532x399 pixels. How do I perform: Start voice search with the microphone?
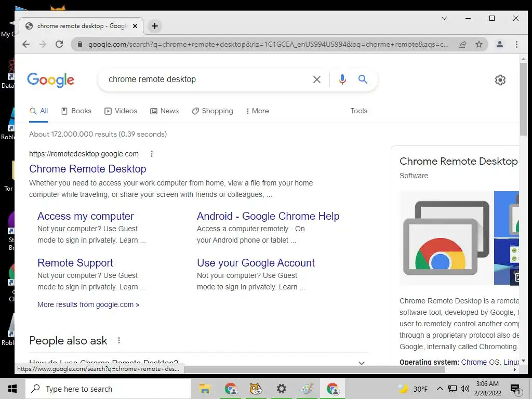pyautogui.click(x=342, y=79)
